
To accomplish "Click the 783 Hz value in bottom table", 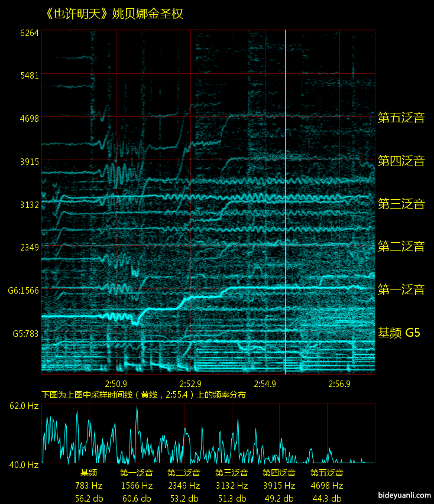I will [x=89, y=486].
